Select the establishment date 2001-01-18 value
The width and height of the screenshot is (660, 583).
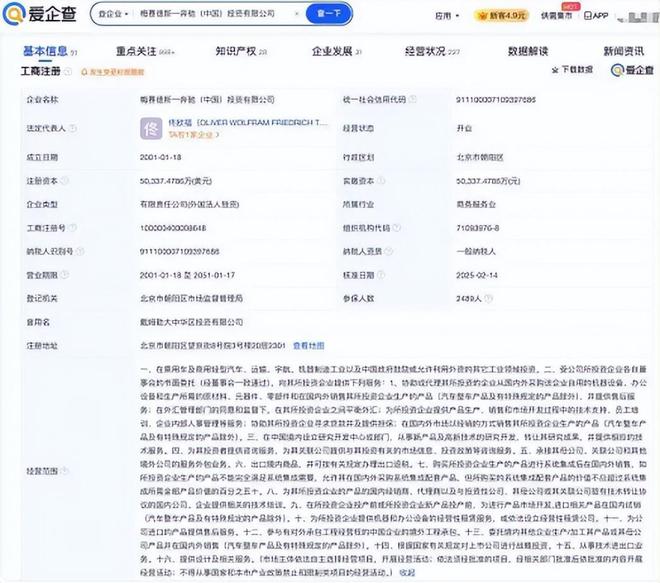coord(160,157)
